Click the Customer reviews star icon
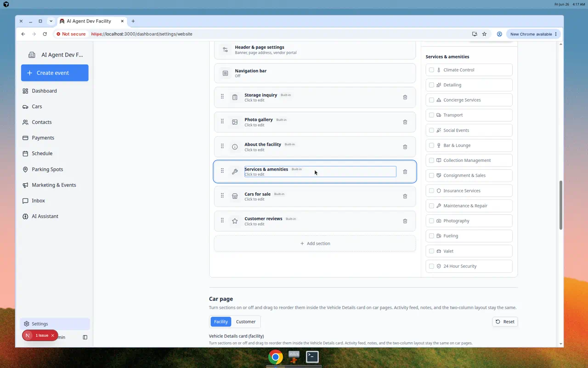Screen dimensions: 588x368 tap(235, 221)
